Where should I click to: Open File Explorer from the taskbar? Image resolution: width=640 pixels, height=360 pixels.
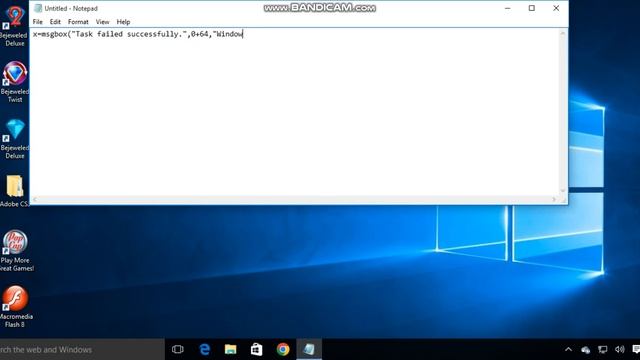pos(230,349)
